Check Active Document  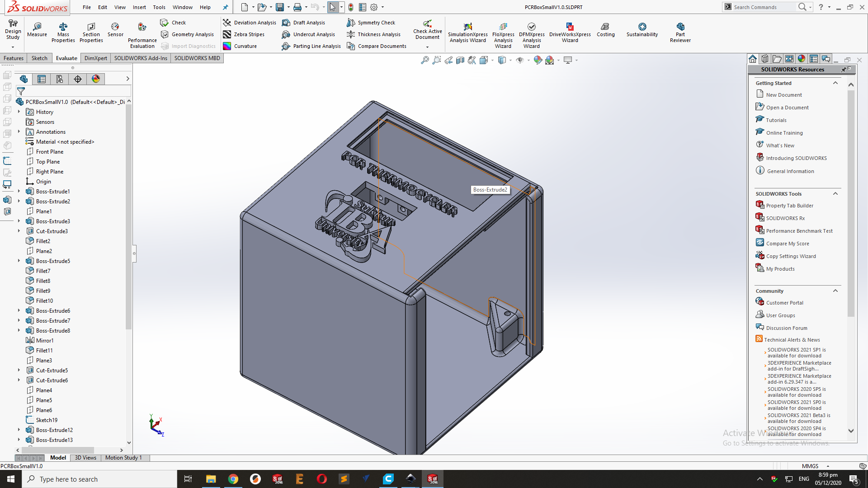427,30
